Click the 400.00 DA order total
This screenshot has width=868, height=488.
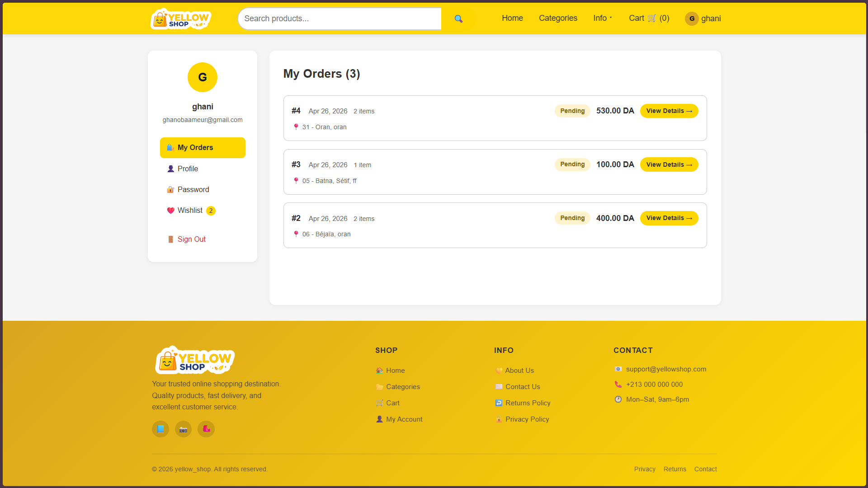(x=615, y=218)
